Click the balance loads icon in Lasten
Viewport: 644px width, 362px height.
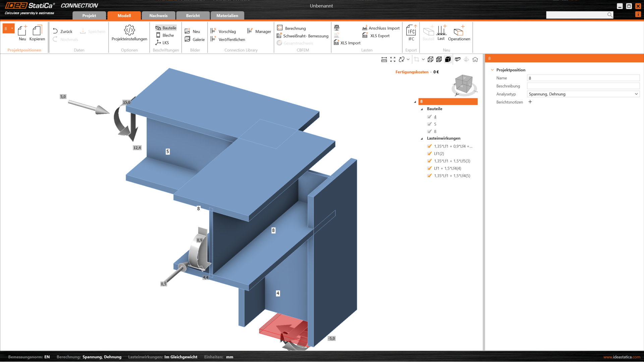coord(337,27)
